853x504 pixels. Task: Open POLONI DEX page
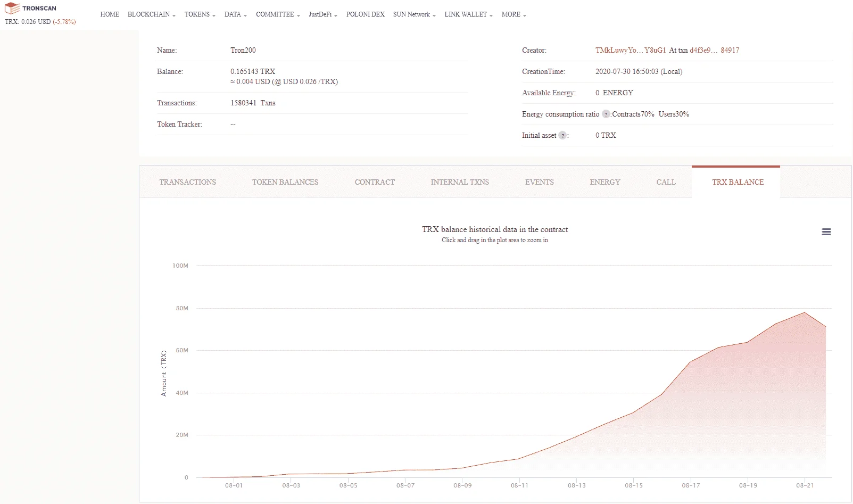[x=365, y=14]
